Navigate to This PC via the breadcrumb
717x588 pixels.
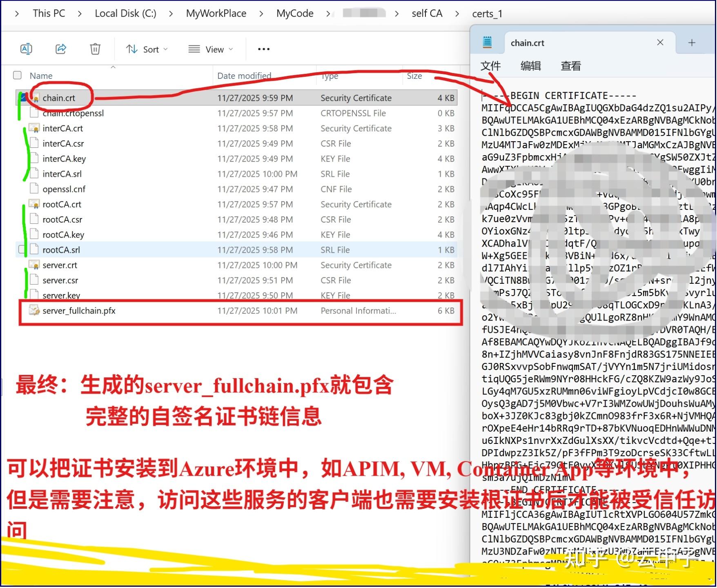tap(49, 13)
